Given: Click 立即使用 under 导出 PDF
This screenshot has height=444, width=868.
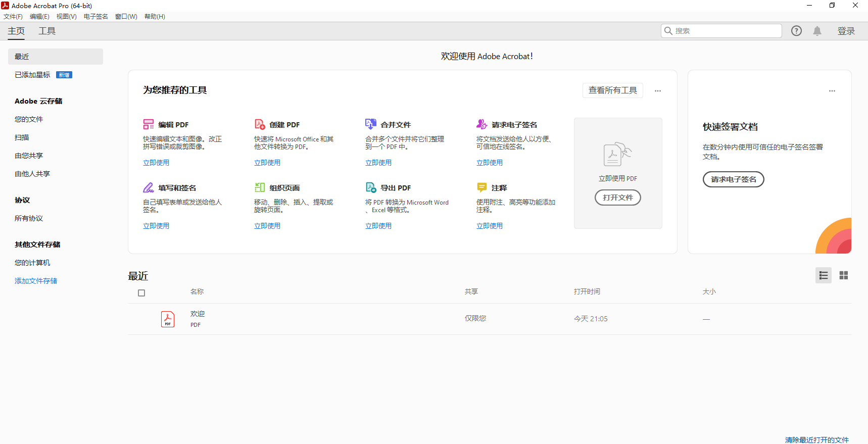Looking at the screenshot, I should [x=378, y=226].
